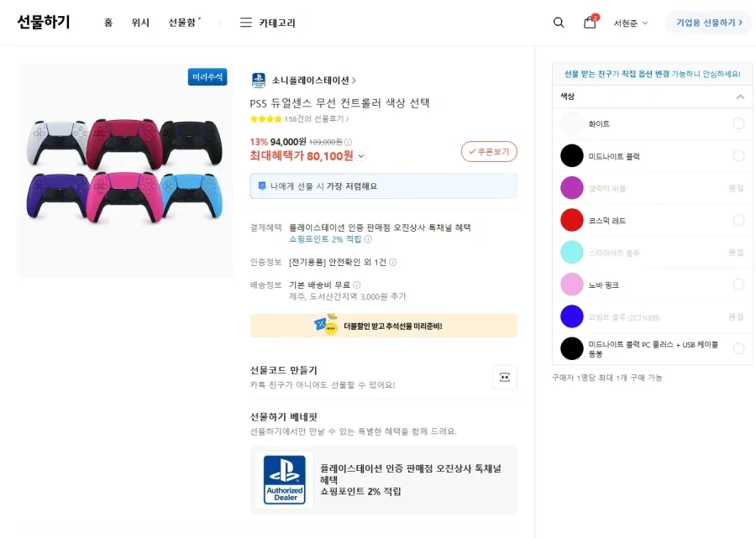
Task: Click the DualSense controllers product image
Action: (125, 171)
